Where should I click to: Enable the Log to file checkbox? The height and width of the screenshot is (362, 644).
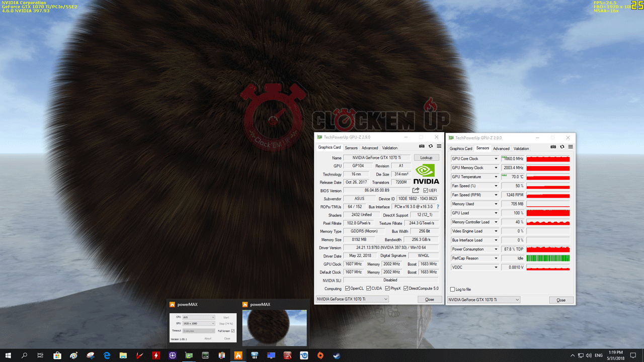pyautogui.click(x=453, y=290)
